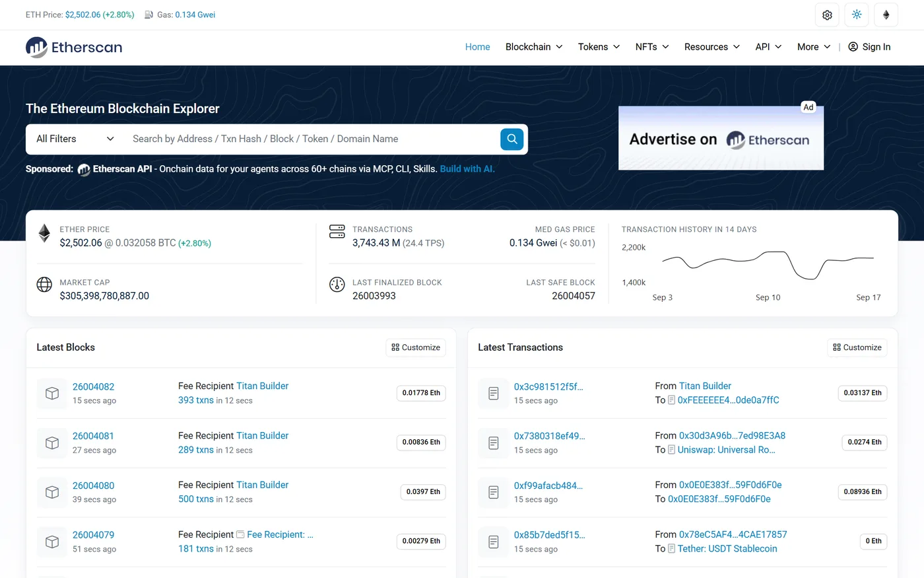Viewport: 924px width, 578px height.
Task: Focus the address search input field
Action: 313,139
